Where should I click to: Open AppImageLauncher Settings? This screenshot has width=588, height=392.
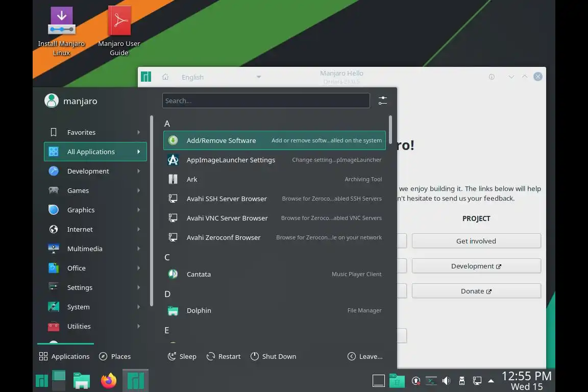[275, 160]
